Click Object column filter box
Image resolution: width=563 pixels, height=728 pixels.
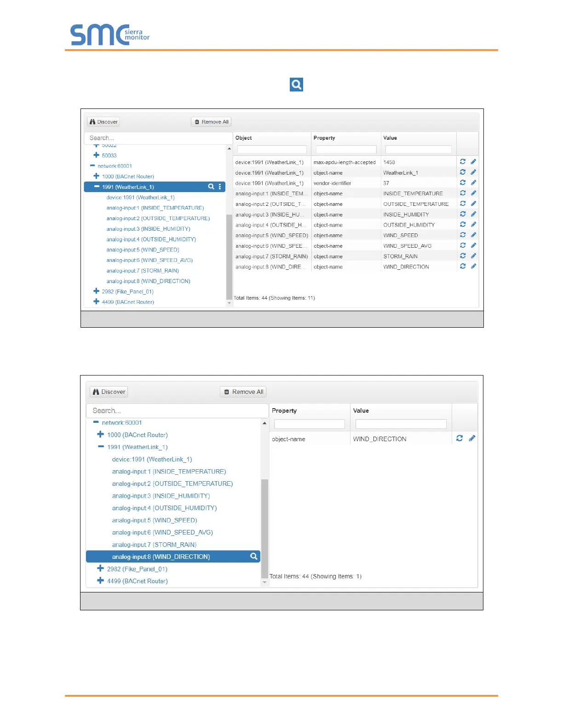coord(272,149)
